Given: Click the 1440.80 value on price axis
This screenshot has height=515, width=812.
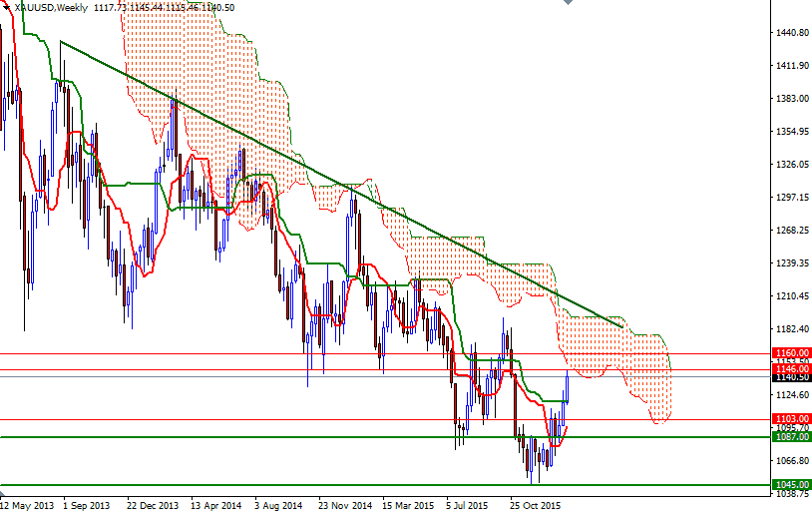Looking at the screenshot, I should (x=791, y=33).
